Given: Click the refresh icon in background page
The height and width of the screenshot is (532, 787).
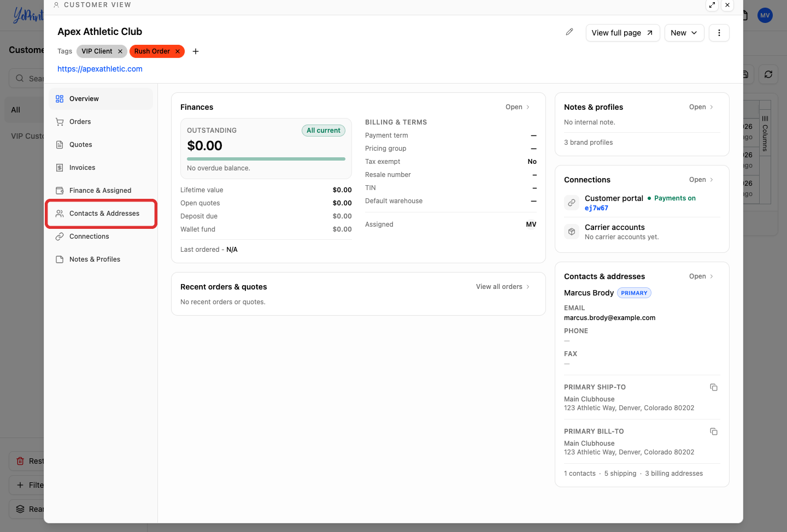Looking at the screenshot, I should [x=768, y=74].
